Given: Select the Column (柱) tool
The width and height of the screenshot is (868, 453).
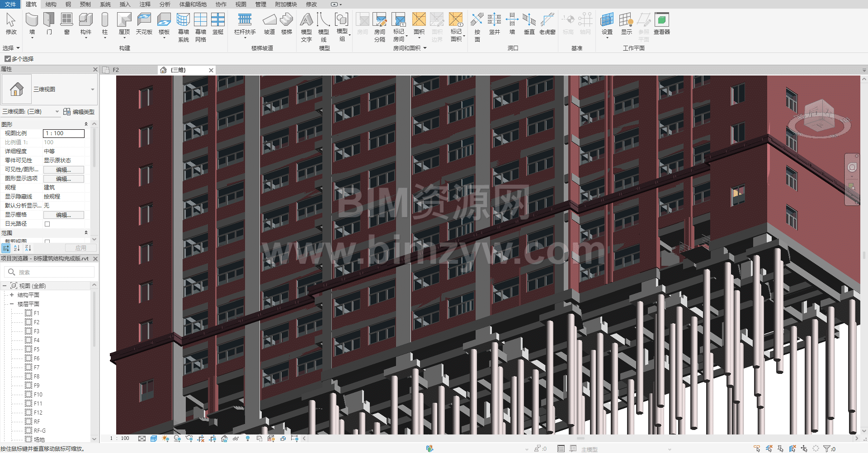Looking at the screenshot, I should (105, 24).
